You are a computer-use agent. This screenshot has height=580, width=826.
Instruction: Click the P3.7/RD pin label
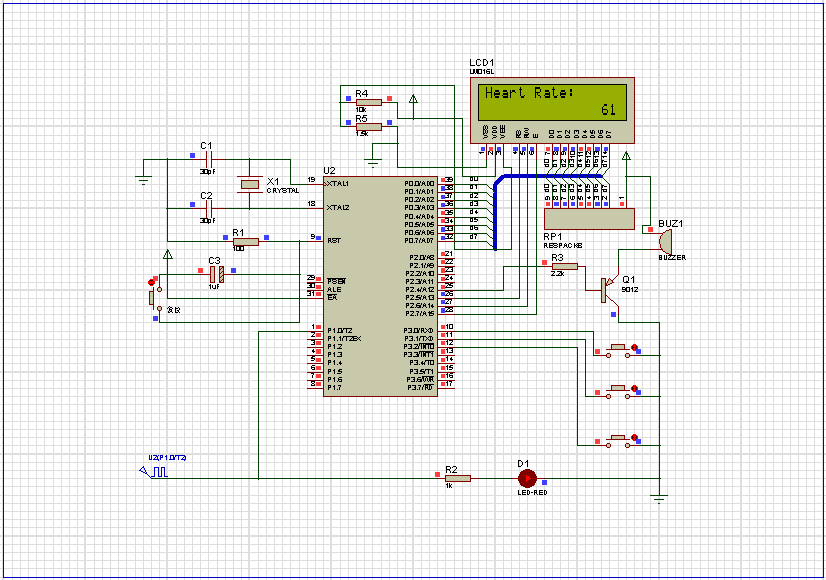click(421, 388)
